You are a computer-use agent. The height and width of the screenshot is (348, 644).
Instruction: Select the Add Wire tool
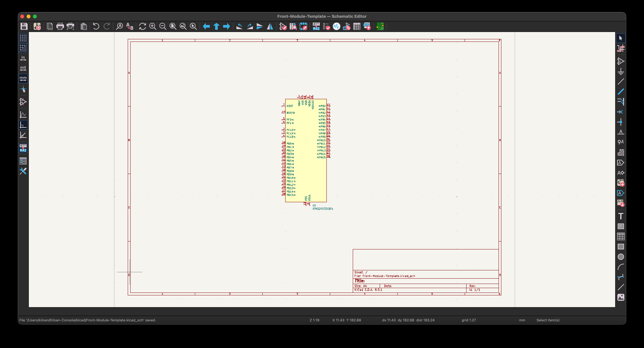621,81
